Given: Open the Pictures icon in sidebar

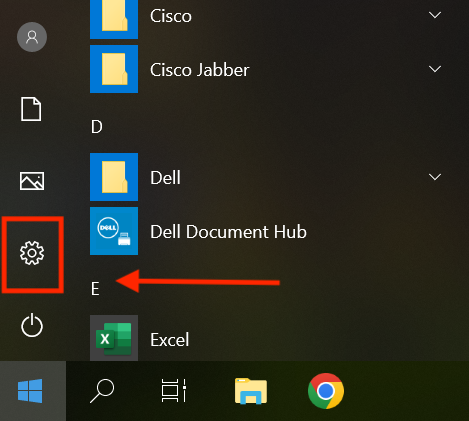Looking at the screenshot, I should 32,181.
